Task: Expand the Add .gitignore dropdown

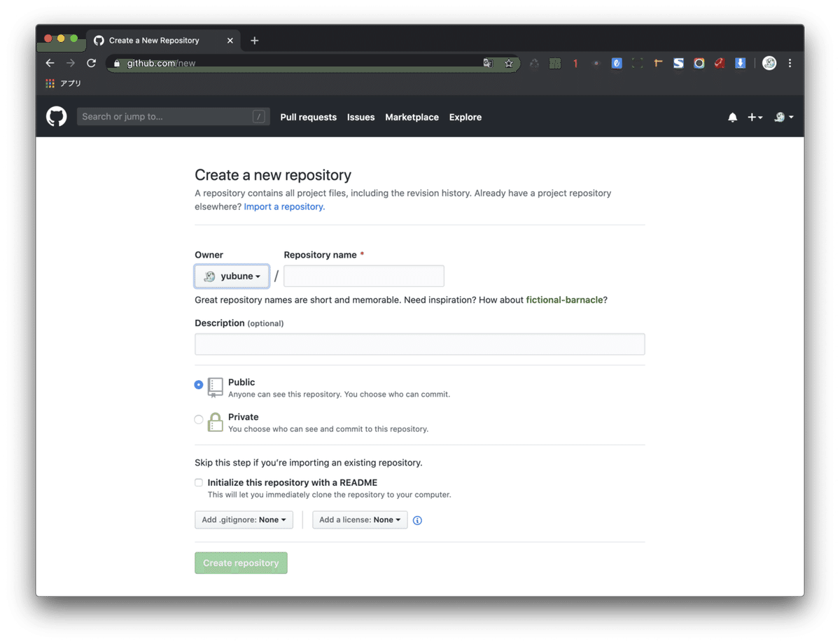Action: coord(244,519)
